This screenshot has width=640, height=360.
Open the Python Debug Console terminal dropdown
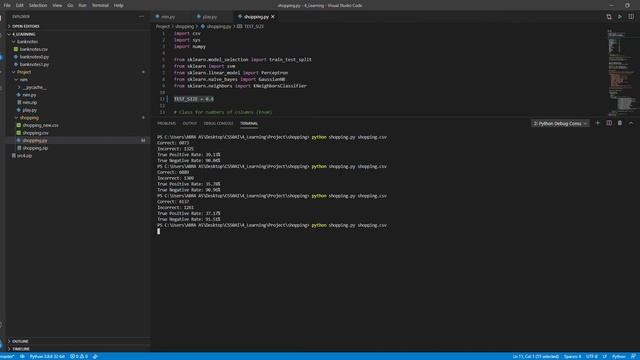coord(560,123)
